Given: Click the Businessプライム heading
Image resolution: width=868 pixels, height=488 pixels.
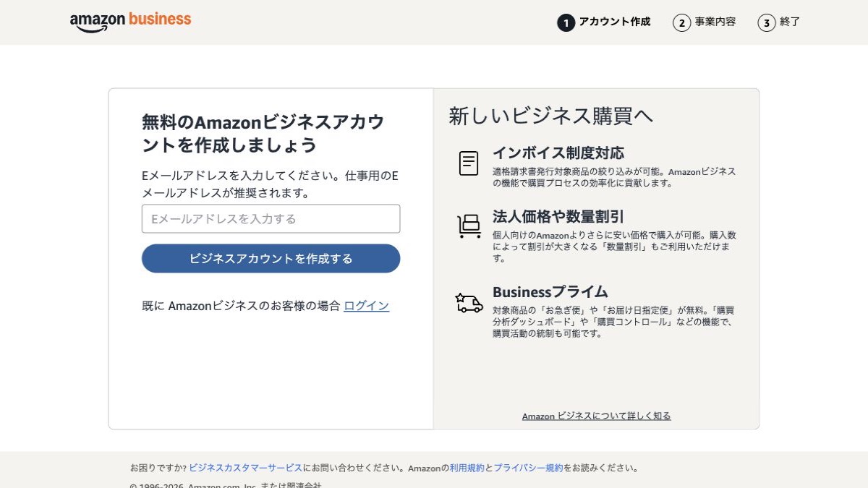Looking at the screenshot, I should click(550, 292).
